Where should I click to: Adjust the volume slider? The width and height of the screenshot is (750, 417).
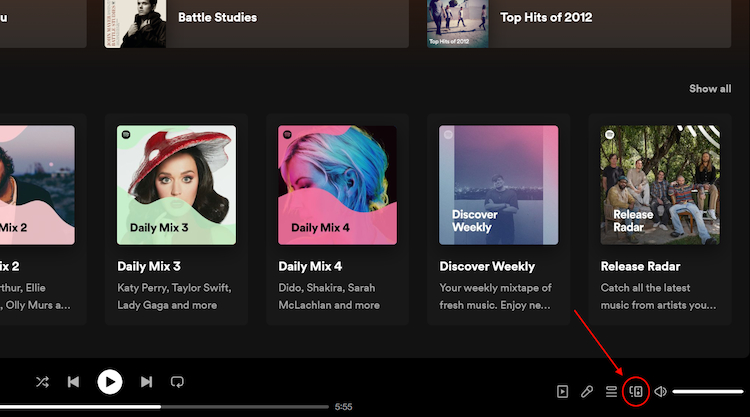tap(707, 391)
